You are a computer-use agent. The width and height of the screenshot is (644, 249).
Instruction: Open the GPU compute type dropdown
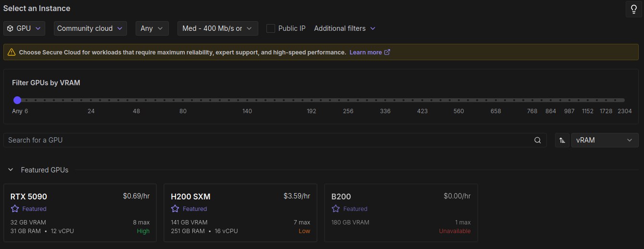[x=25, y=28]
